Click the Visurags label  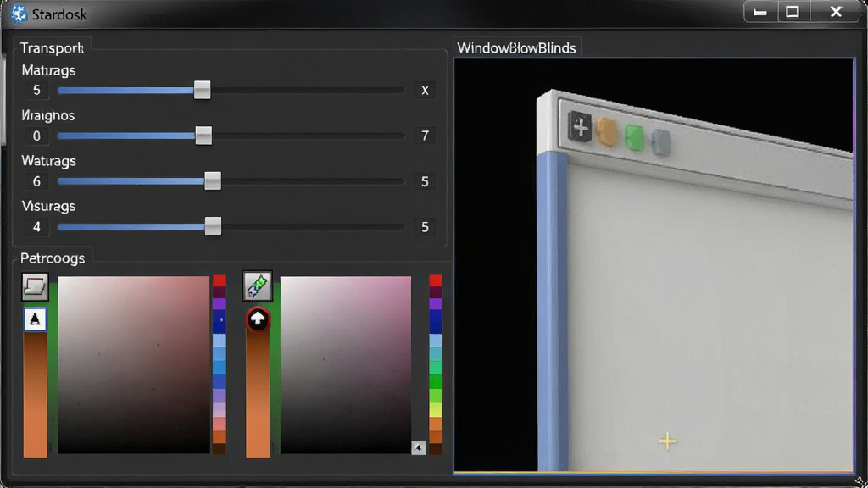coord(48,206)
